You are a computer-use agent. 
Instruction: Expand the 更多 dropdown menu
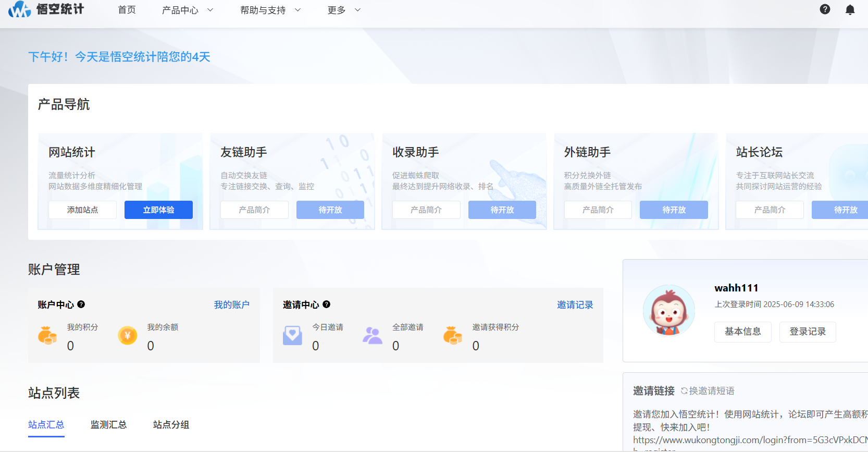344,10
